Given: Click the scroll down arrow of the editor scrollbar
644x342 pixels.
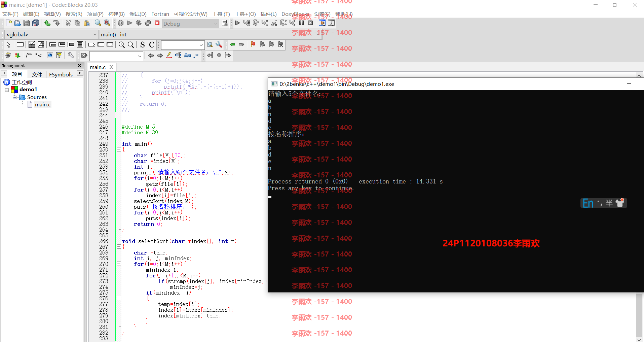Looking at the screenshot, I should coord(639,339).
